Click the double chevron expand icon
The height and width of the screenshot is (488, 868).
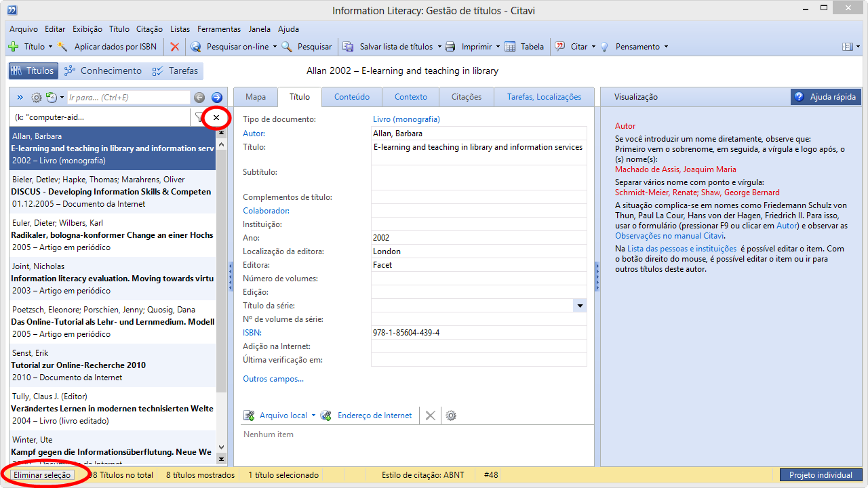20,98
